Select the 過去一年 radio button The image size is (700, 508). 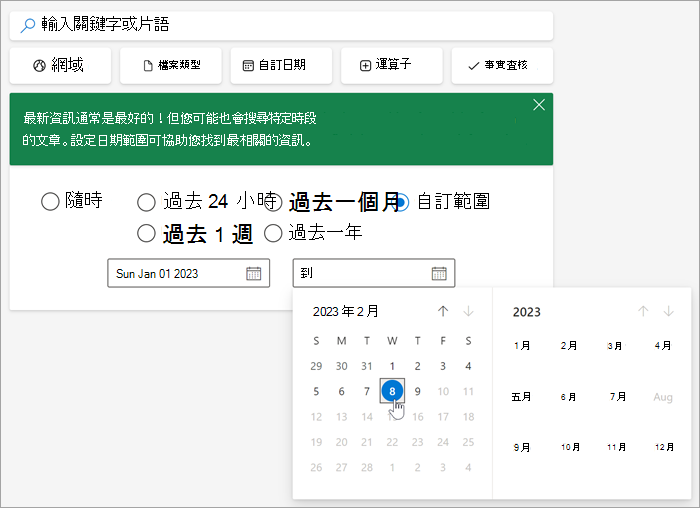pyautogui.click(x=273, y=233)
